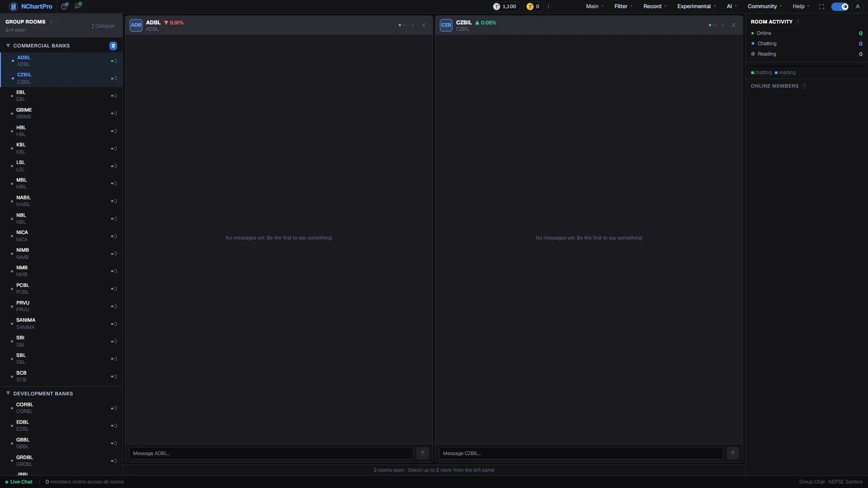Open info icon next to token balances
This screenshot has height=488, width=868.
(x=549, y=6)
